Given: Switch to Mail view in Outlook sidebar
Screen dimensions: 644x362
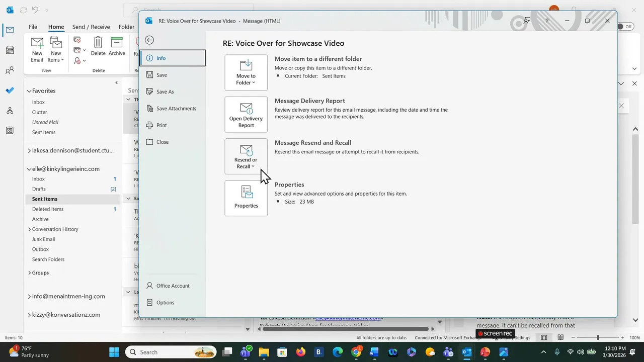Looking at the screenshot, I should tap(10, 30).
